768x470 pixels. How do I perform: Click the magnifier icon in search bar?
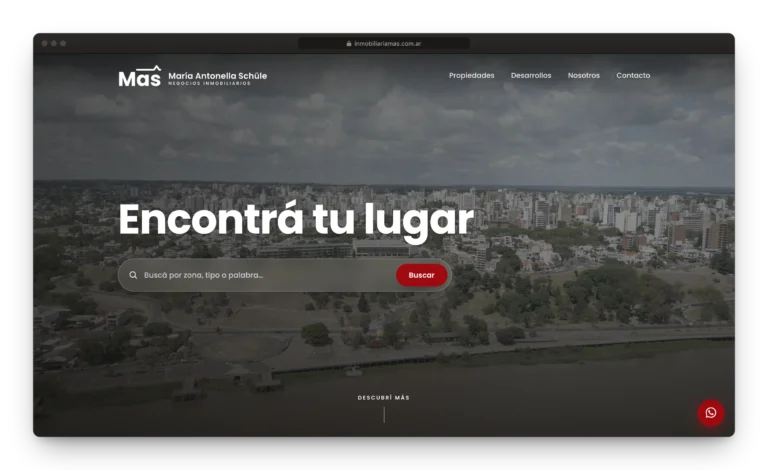pyautogui.click(x=133, y=275)
